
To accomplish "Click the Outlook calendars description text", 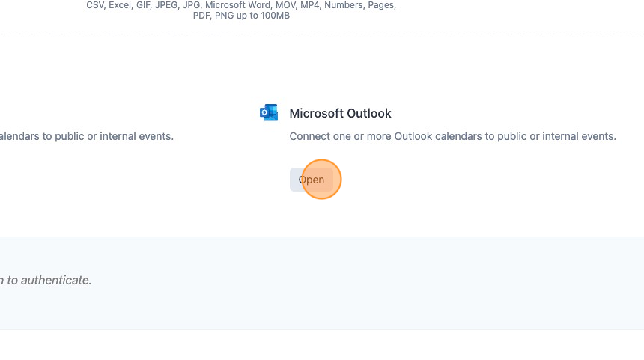I will 452,136.
